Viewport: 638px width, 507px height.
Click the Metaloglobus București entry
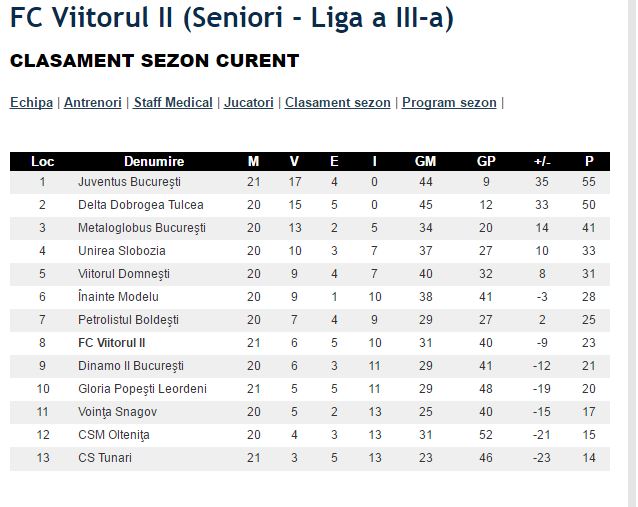coord(142,228)
